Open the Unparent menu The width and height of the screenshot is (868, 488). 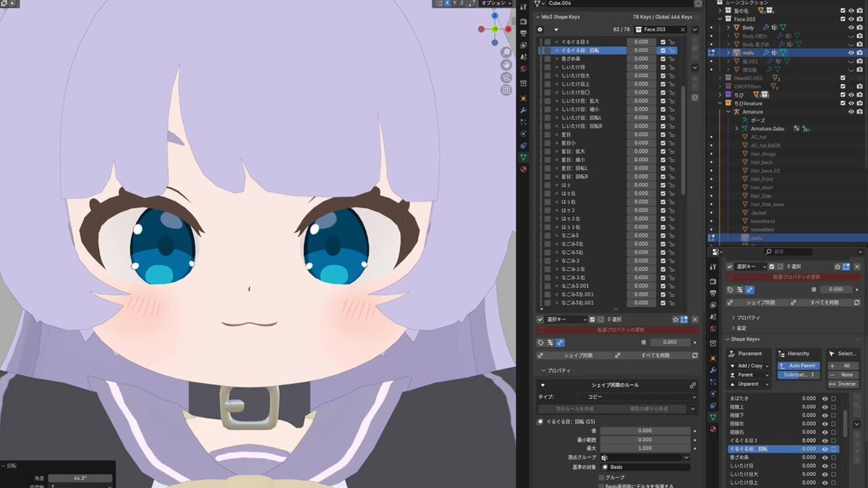(749, 384)
